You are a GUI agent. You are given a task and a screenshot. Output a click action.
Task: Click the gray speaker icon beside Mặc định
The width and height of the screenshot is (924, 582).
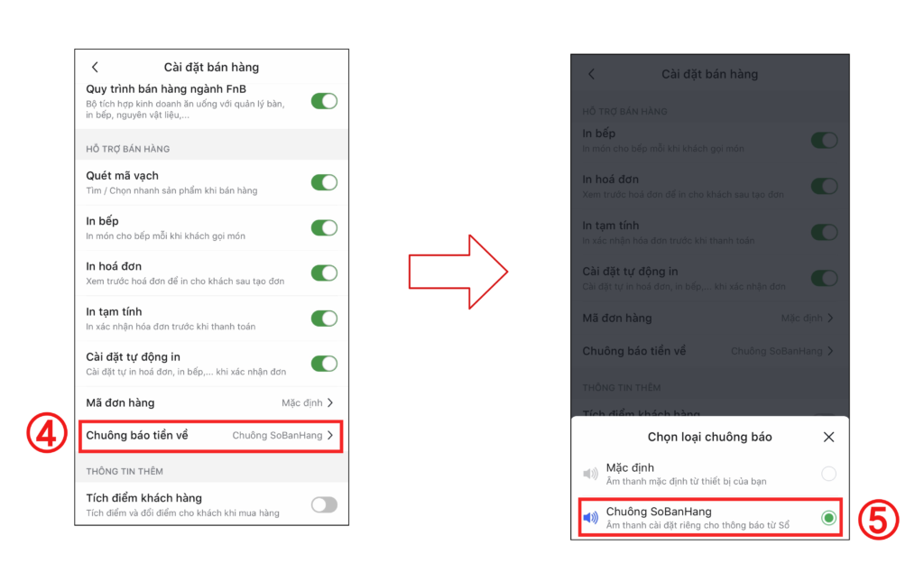[x=590, y=474]
